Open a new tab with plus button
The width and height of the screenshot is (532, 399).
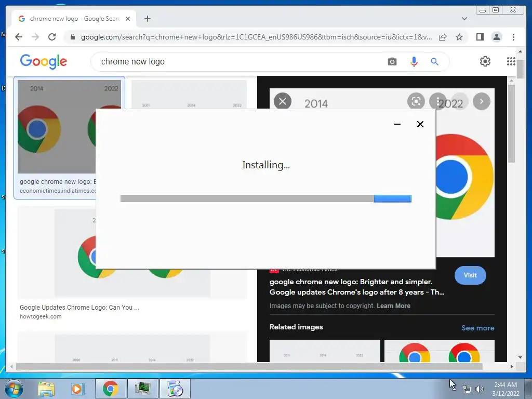[147, 19]
